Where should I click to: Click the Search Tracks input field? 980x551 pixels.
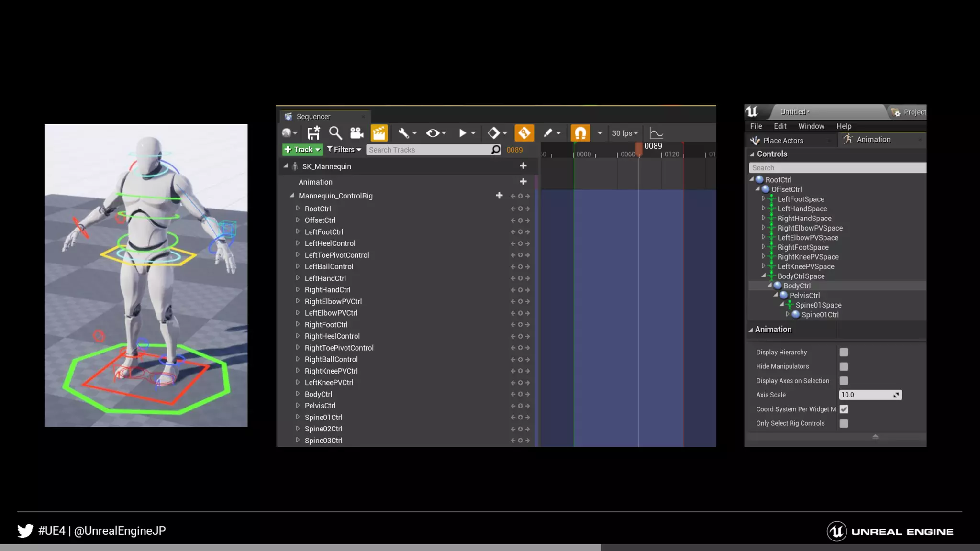click(428, 150)
